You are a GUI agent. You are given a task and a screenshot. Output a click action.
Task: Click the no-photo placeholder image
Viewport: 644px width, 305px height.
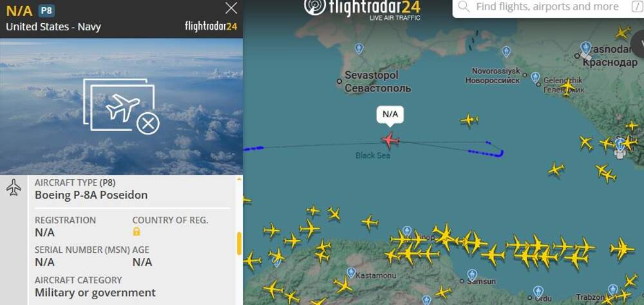(x=122, y=106)
